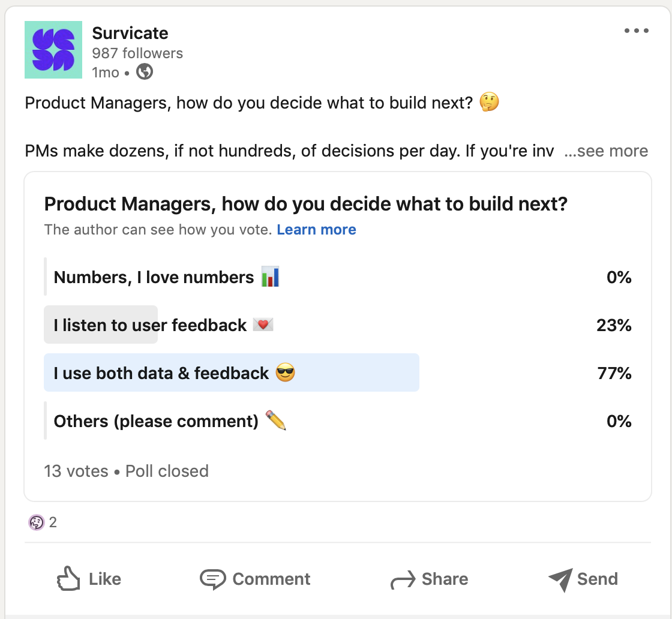Click the globe visibility icon

[x=145, y=73]
